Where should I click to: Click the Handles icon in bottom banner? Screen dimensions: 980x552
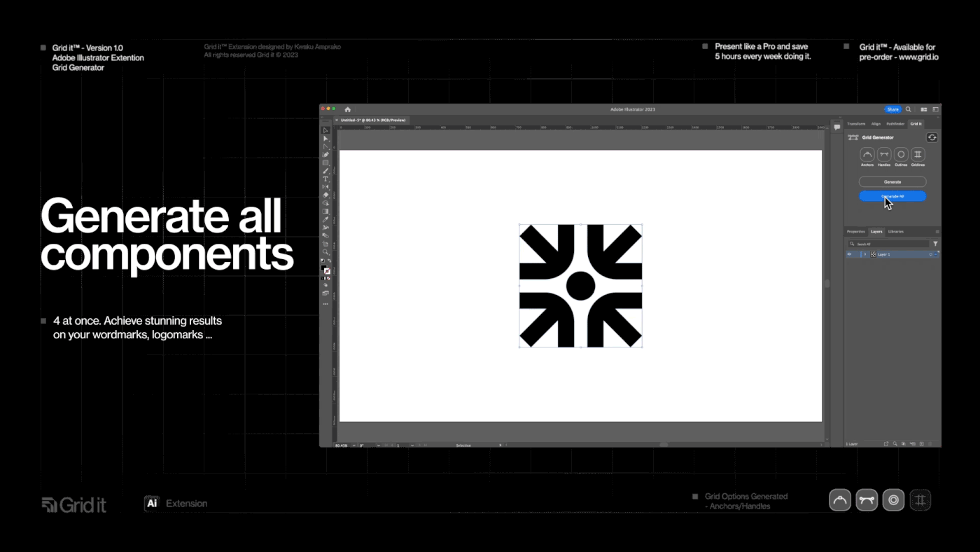point(867,500)
